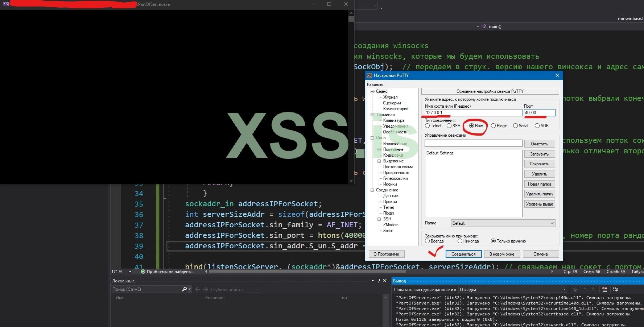Choose the Telnet connection type

point(428,126)
